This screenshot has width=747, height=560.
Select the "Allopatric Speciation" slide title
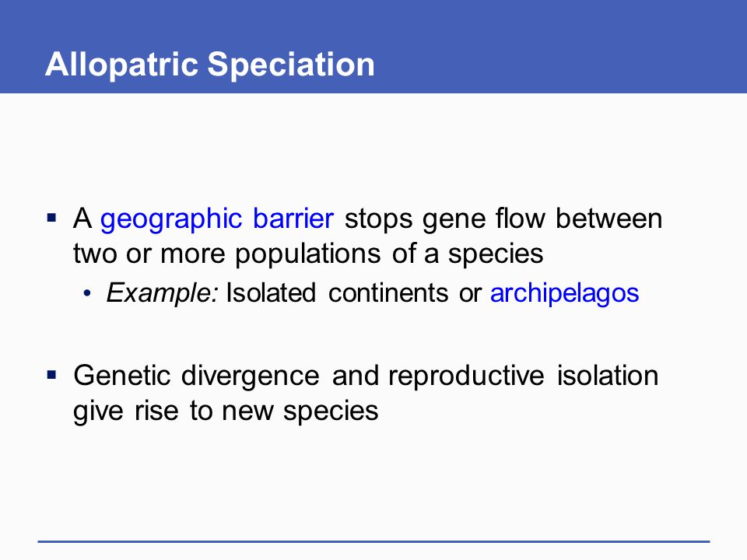210,65
